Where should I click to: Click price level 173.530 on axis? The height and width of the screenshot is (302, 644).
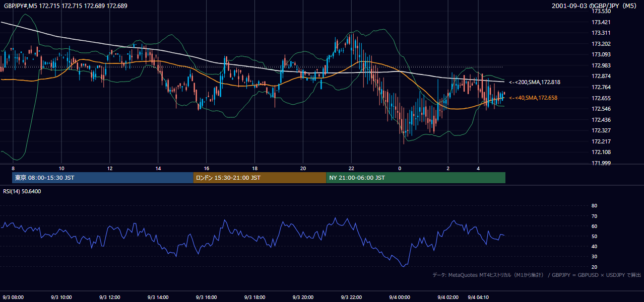(601, 11)
